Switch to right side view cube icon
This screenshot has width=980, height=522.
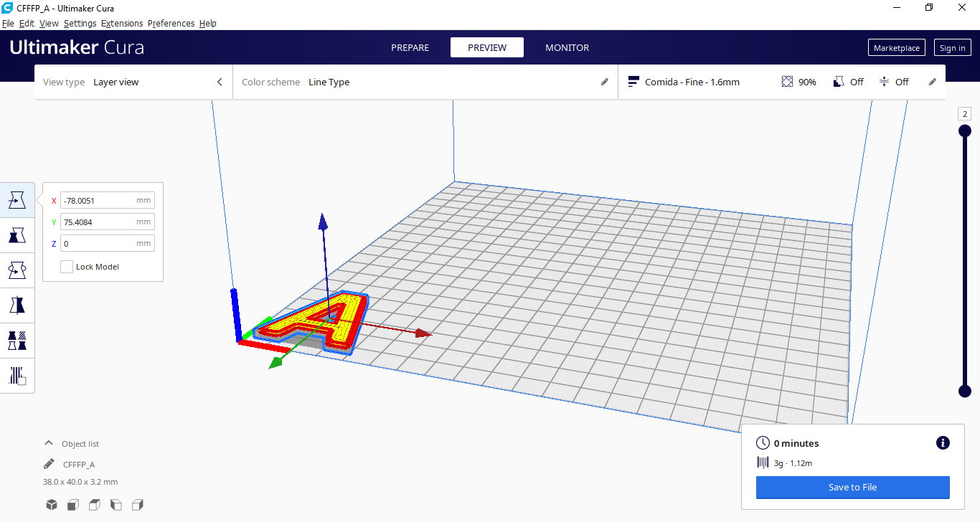[138, 505]
